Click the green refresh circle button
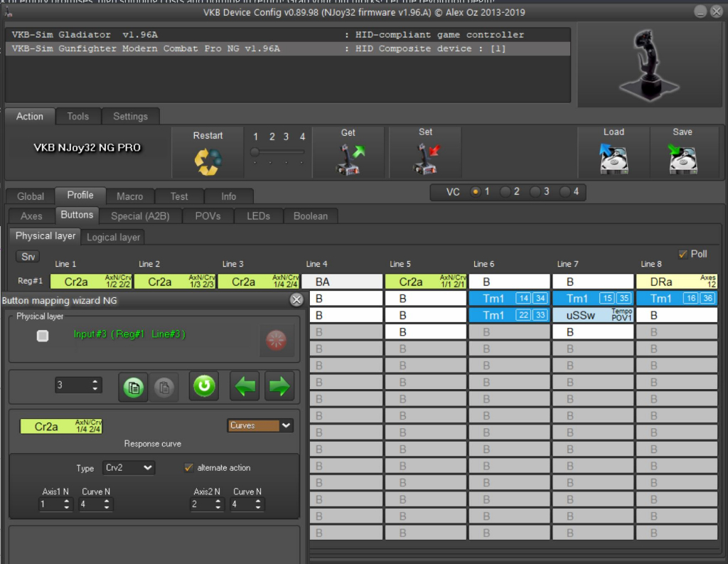728x564 pixels. point(204,385)
